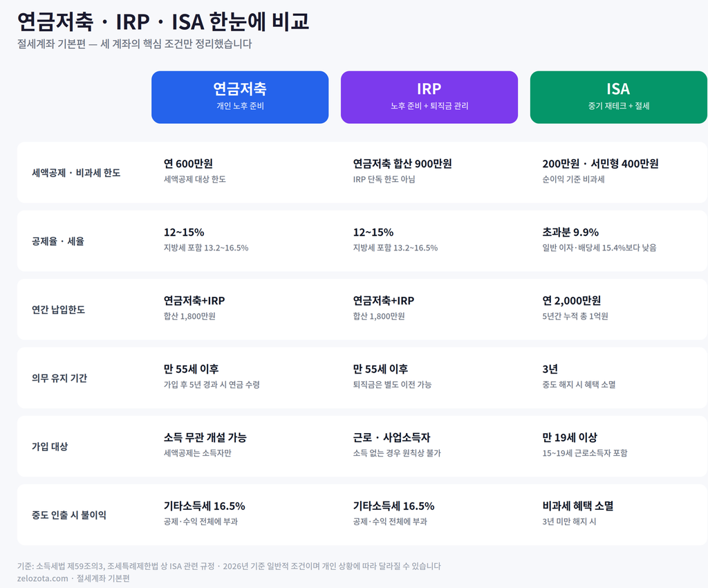Click the row label '공제율 · 세율'
The width and height of the screenshot is (708, 588).
pyautogui.click(x=58, y=241)
